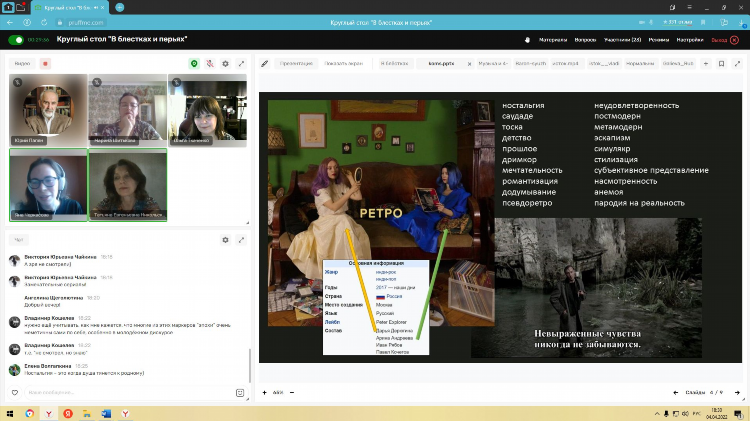The width and height of the screenshot is (750, 421).
Task: Click the red Выход exit button
Action: (x=725, y=40)
